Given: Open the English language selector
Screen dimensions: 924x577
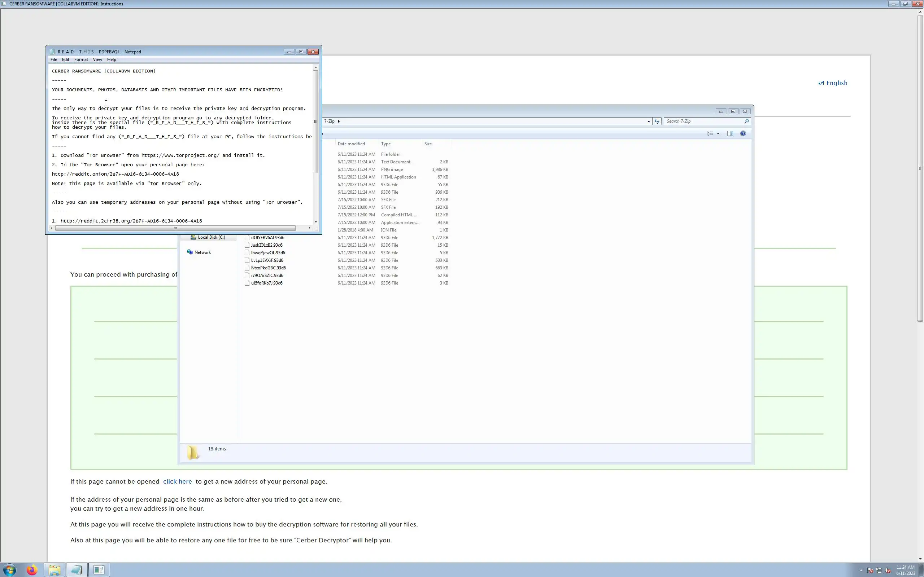Looking at the screenshot, I should (x=833, y=83).
